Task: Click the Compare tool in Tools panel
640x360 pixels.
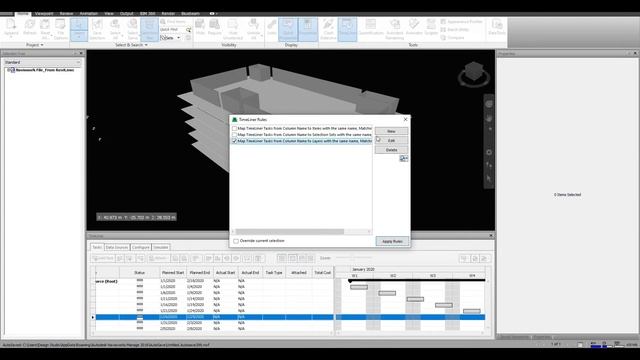Action: 453,38
